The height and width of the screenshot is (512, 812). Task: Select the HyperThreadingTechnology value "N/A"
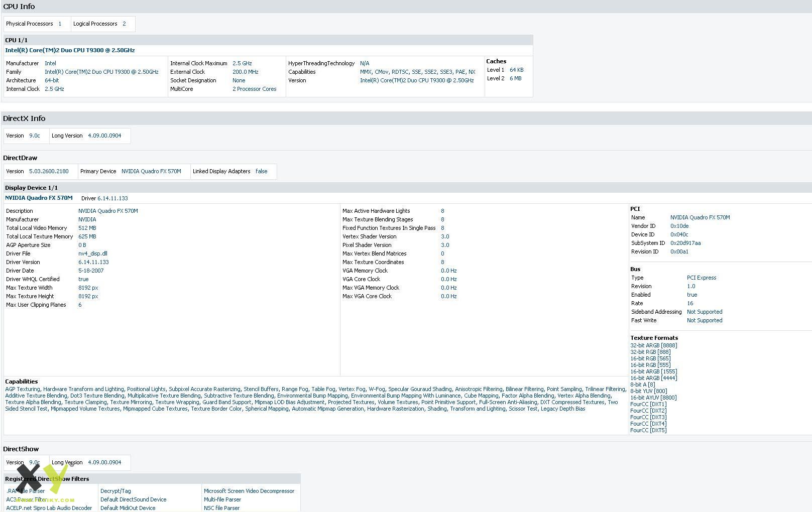(x=365, y=63)
